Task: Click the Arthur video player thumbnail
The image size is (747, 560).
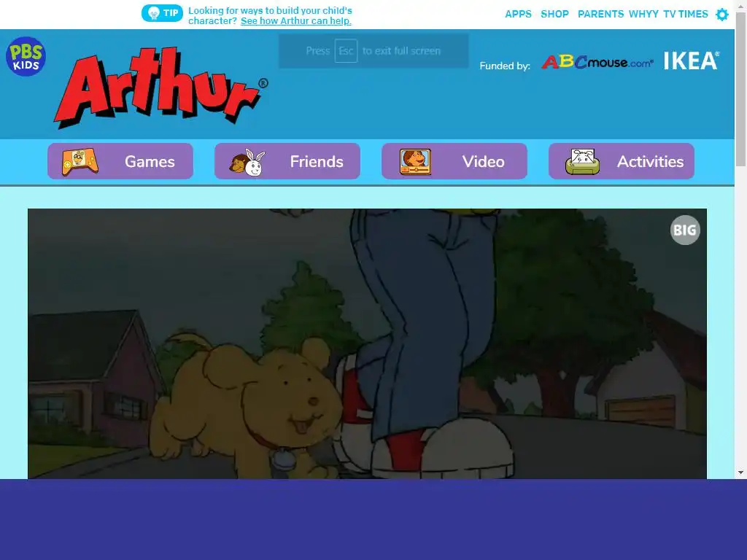Action: click(368, 344)
